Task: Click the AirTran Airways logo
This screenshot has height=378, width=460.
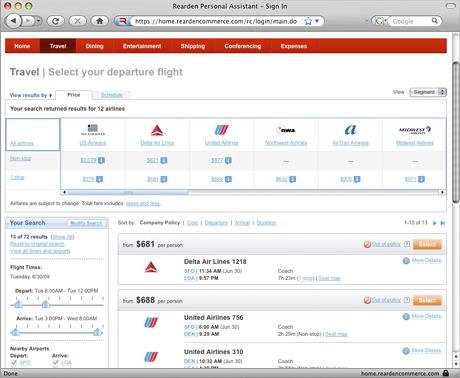Action: tap(350, 129)
